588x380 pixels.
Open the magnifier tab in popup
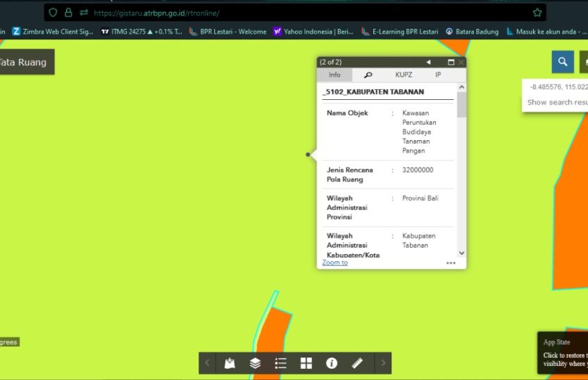coord(368,75)
